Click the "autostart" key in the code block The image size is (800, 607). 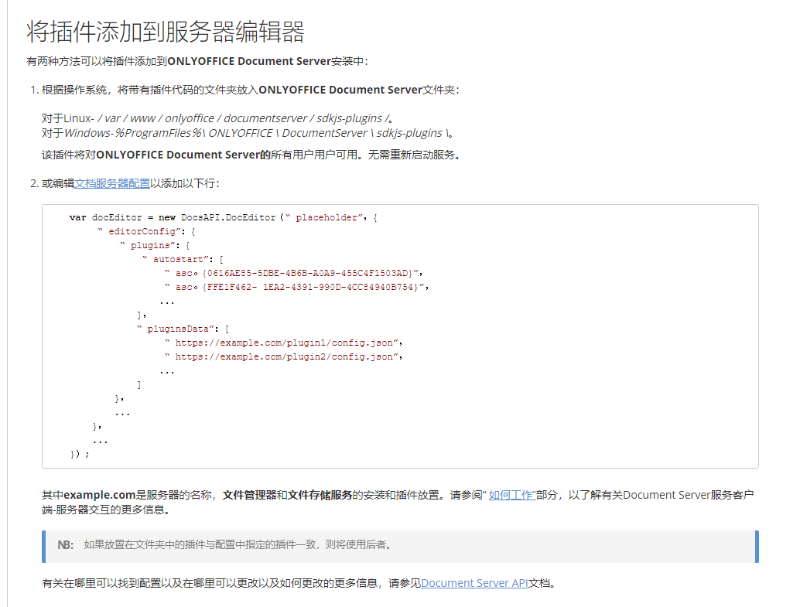click(x=179, y=259)
